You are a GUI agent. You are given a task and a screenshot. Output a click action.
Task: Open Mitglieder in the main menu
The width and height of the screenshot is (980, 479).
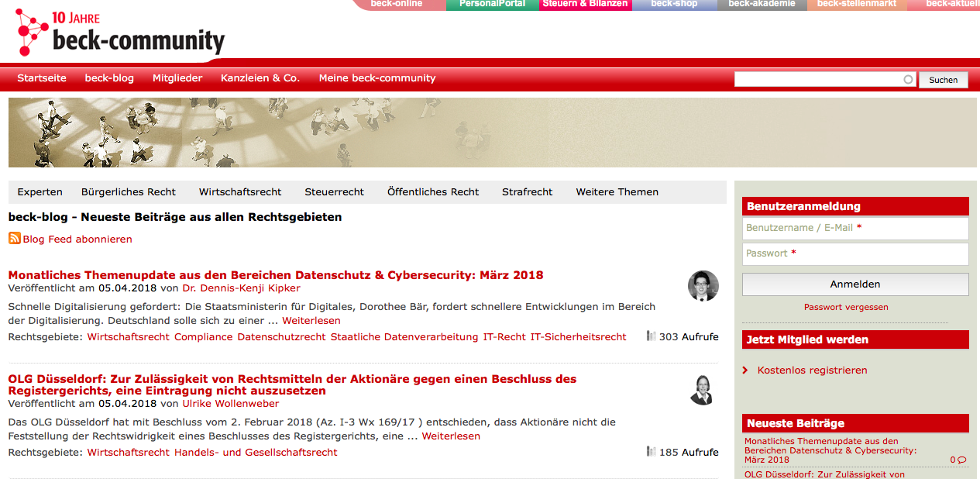pos(177,78)
